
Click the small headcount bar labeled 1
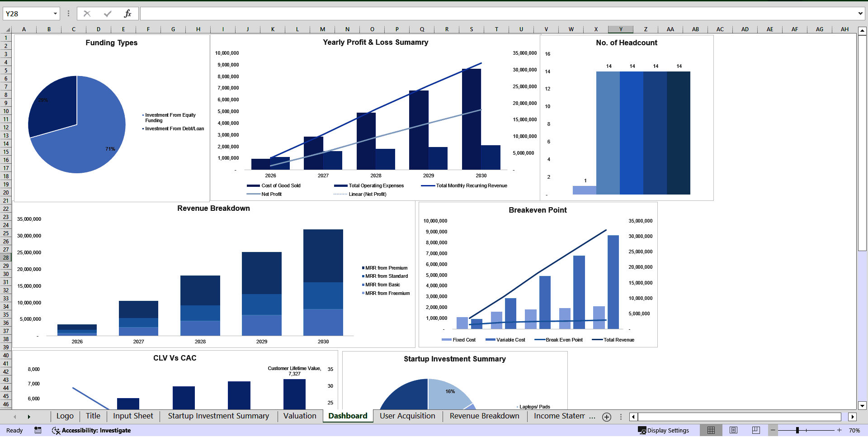coord(585,190)
